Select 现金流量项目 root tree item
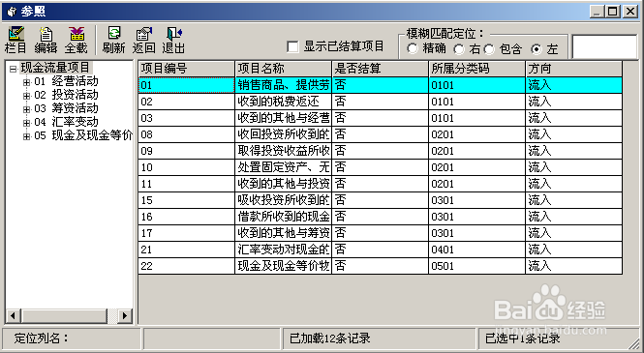 click(x=55, y=68)
